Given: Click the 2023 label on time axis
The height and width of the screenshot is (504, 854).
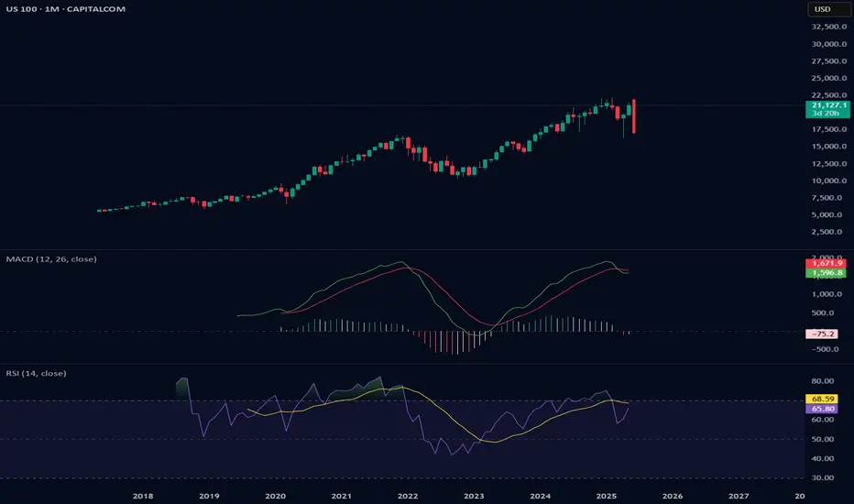Looking at the screenshot, I should pos(474,496).
